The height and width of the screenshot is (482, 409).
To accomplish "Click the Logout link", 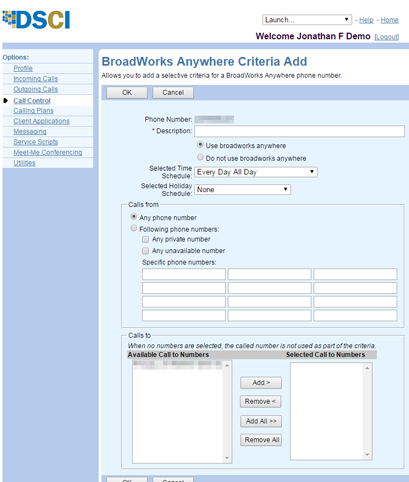I will (x=387, y=37).
